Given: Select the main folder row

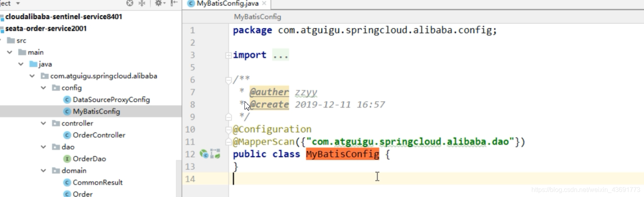Looking at the screenshot, I should (91, 52).
